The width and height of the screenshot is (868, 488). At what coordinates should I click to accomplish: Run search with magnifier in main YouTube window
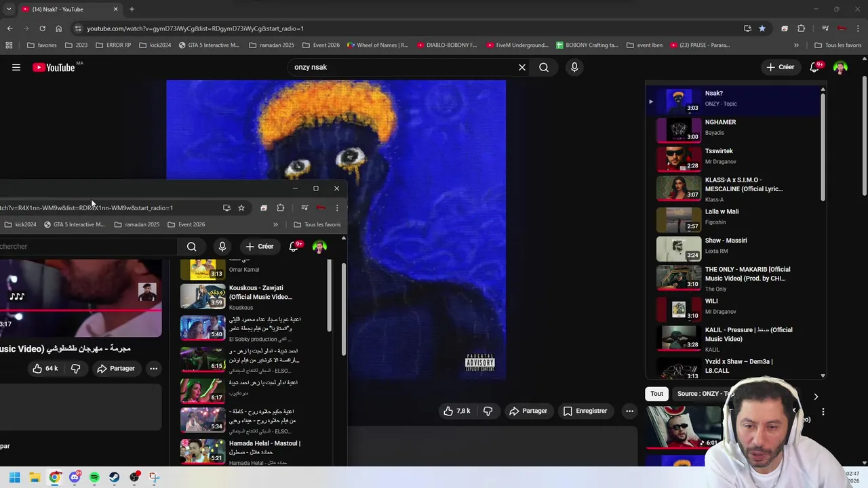tap(544, 67)
